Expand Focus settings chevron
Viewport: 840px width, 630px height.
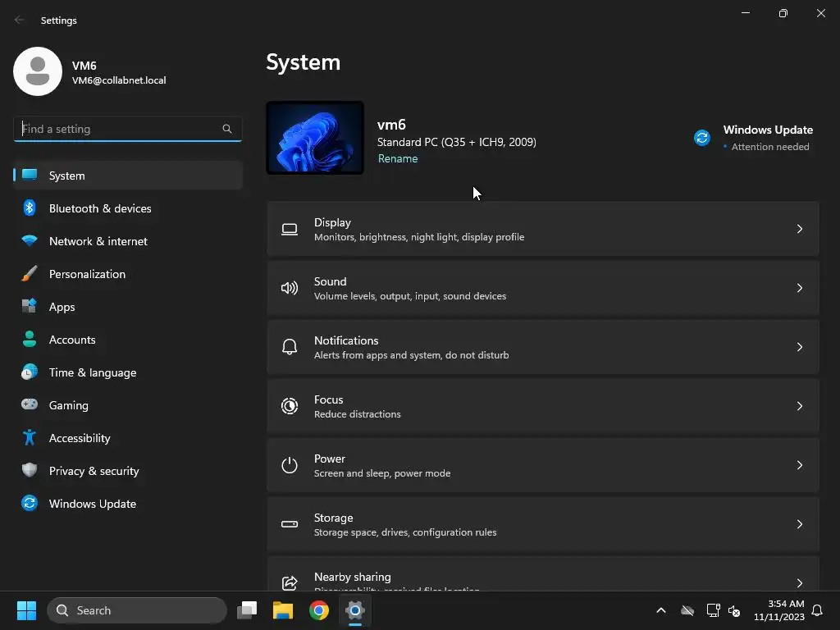(x=799, y=406)
